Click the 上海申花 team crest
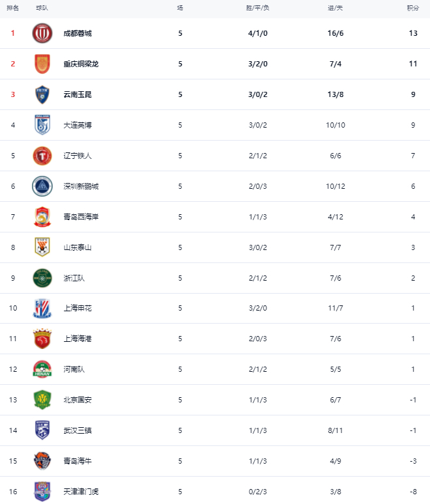Image resolution: width=430 pixels, height=504 pixels. coord(42,309)
